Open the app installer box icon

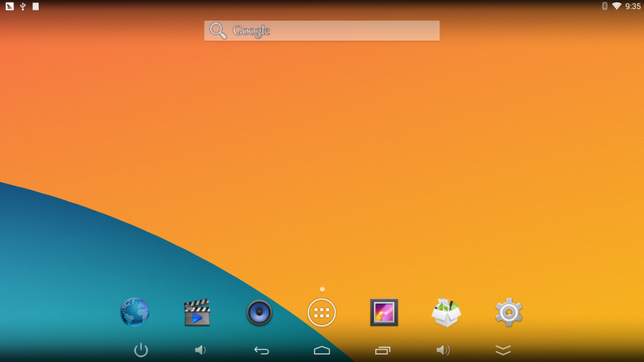point(446,312)
